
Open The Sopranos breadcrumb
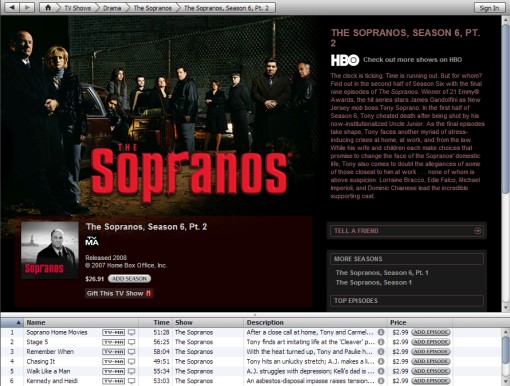point(152,8)
